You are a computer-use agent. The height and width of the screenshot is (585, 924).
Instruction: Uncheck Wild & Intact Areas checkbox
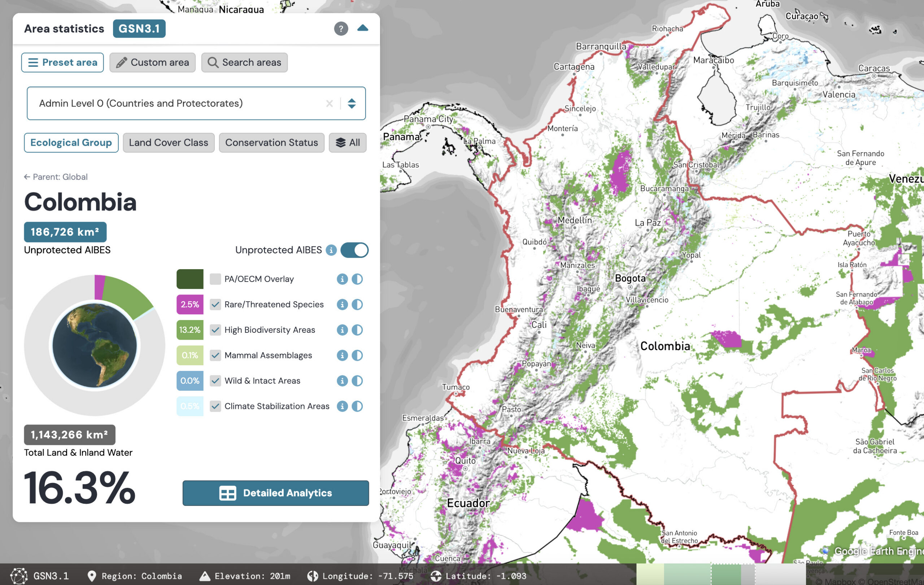click(215, 381)
